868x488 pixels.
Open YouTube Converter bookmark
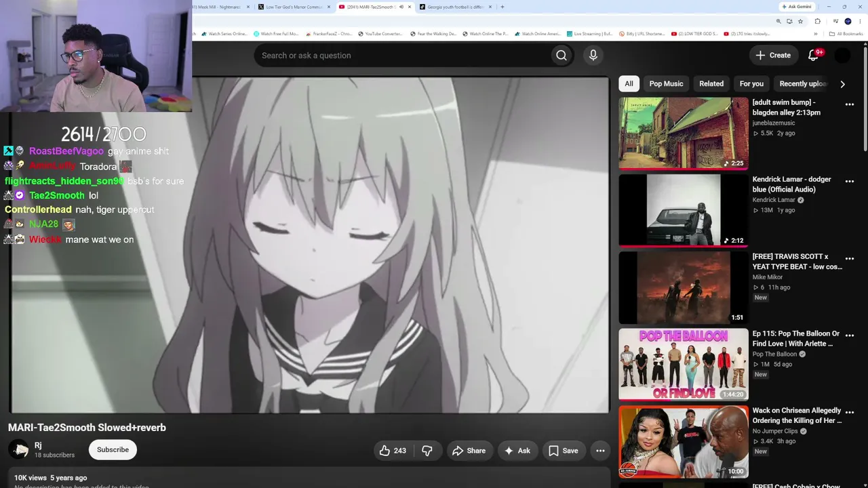(x=380, y=34)
